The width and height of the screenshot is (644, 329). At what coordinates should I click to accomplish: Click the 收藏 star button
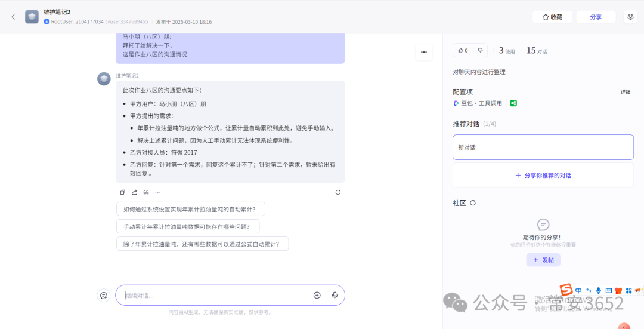click(x=552, y=17)
